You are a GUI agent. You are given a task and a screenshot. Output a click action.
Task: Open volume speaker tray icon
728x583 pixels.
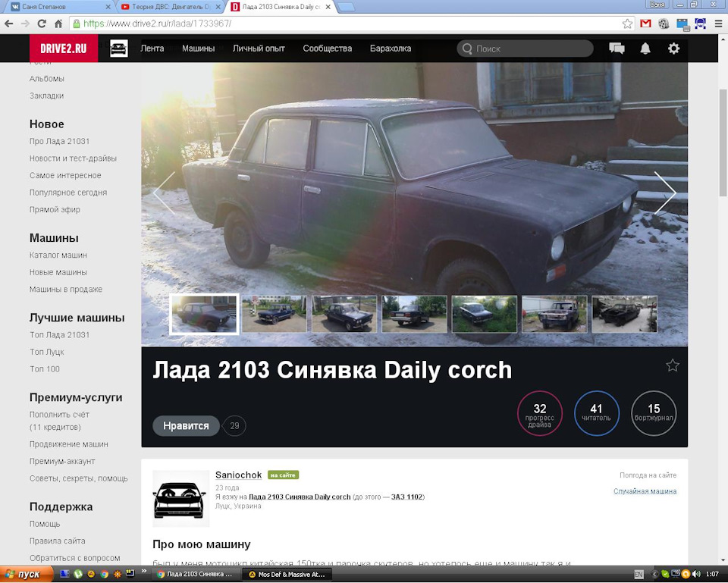pyautogui.click(x=696, y=574)
